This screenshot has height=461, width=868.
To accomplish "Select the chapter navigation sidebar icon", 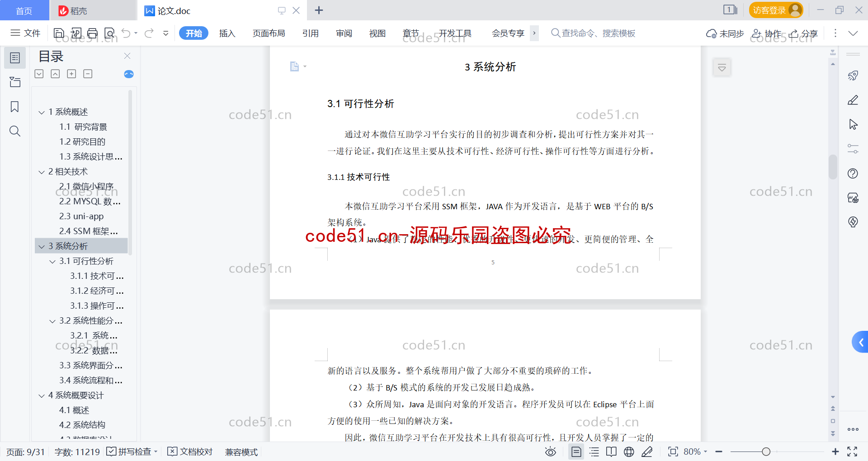I will click(15, 82).
